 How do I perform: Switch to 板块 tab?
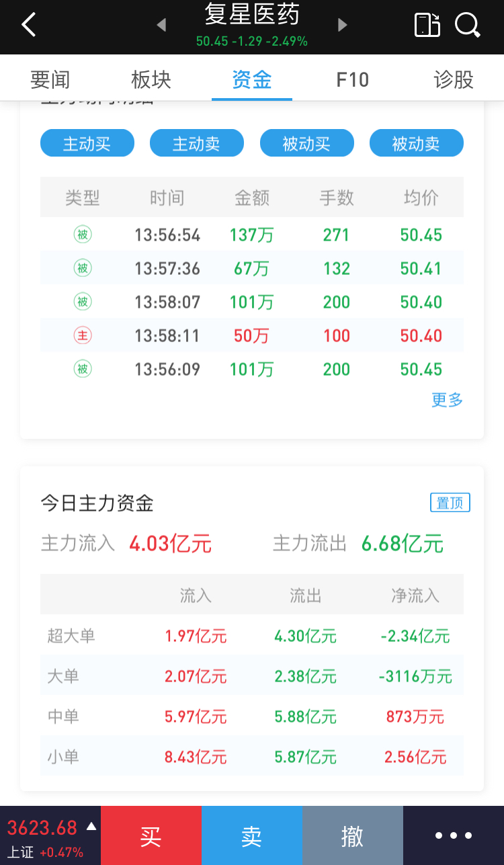pyautogui.click(x=151, y=79)
